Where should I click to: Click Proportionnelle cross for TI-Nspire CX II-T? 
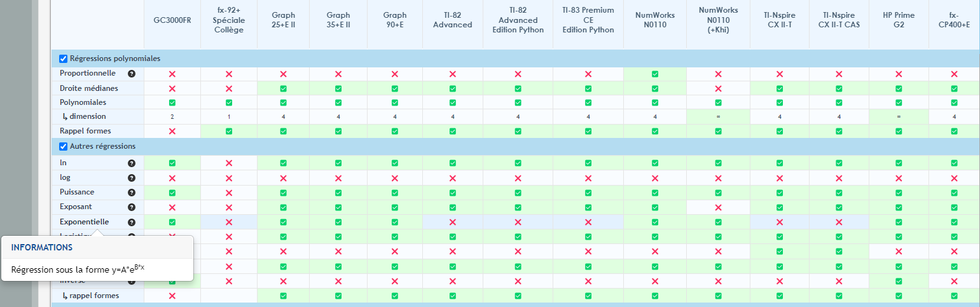click(780, 74)
